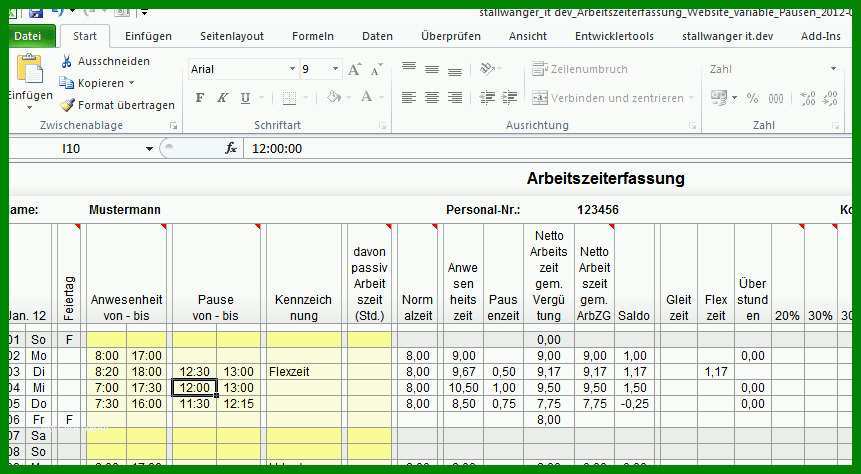Click Zeilenumbruch wrap text button
The height and width of the screenshot is (474, 861).
click(580, 69)
